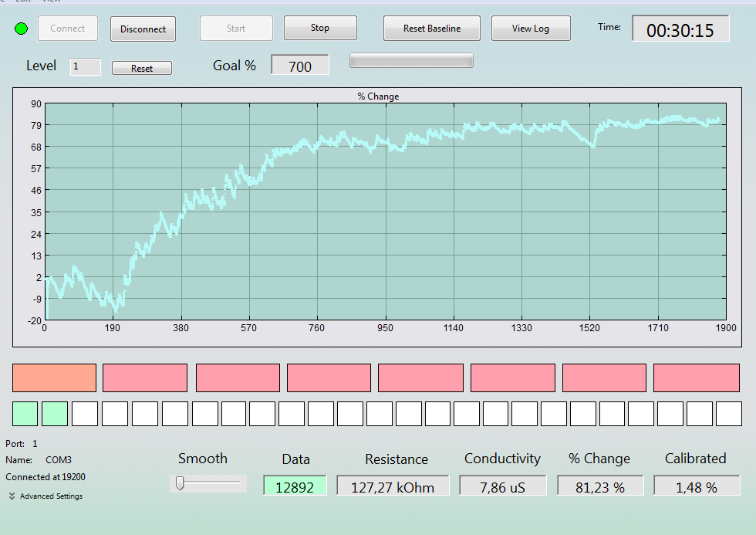Screen dimensions: 756x535
Task: Click the green Data value field
Action: pos(295,486)
